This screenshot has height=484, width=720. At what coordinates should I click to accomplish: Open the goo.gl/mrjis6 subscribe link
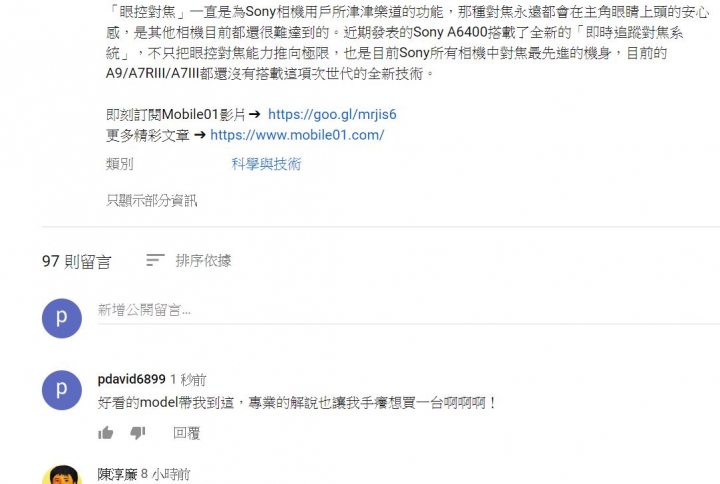coord(332,114)
